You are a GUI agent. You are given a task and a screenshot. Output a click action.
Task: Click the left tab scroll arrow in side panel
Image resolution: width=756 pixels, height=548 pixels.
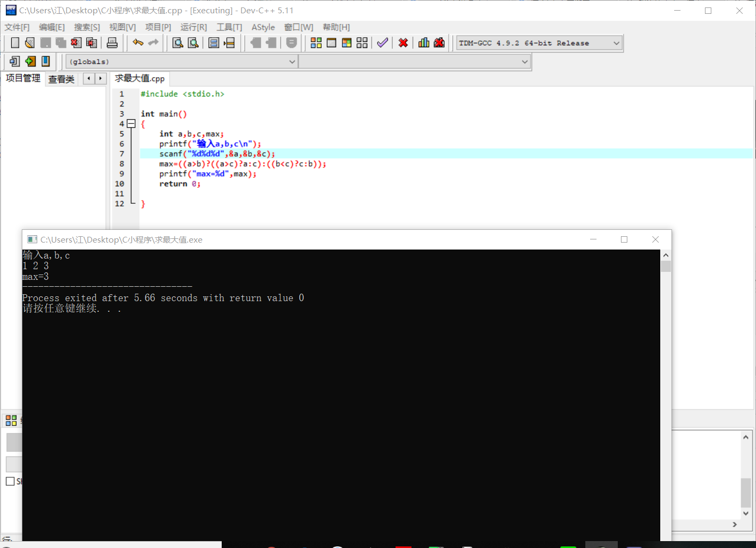(89, 79)
